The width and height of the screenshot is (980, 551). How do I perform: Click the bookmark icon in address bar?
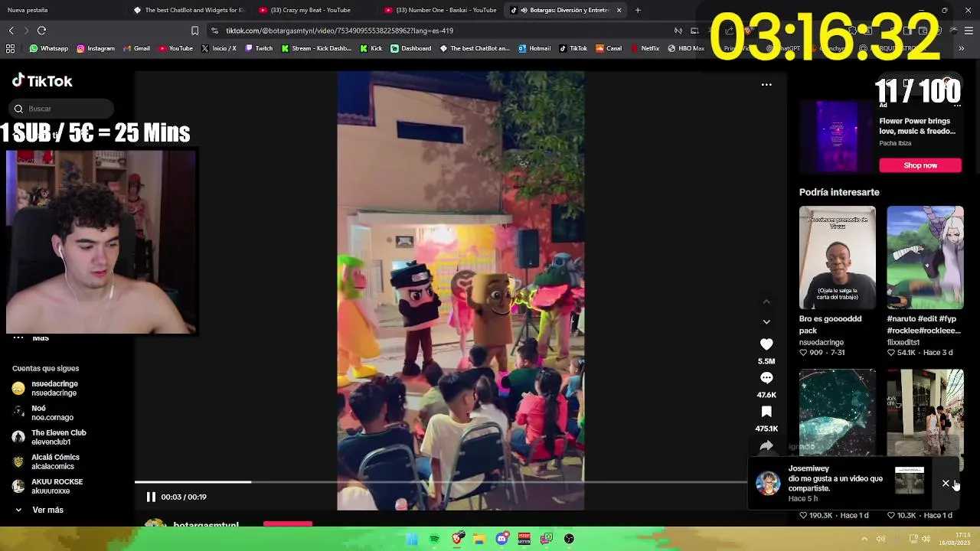(x=194, y=31)
